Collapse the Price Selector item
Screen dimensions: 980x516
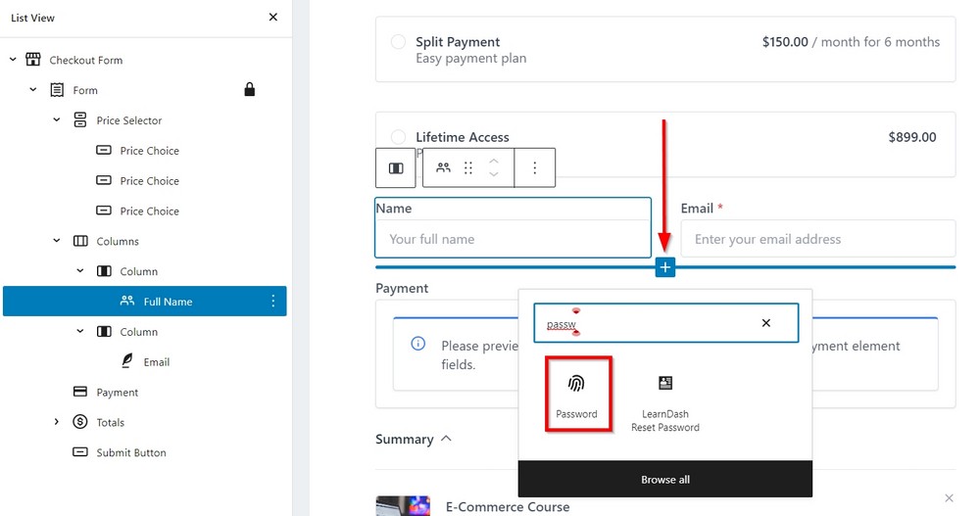coord(57,119)
